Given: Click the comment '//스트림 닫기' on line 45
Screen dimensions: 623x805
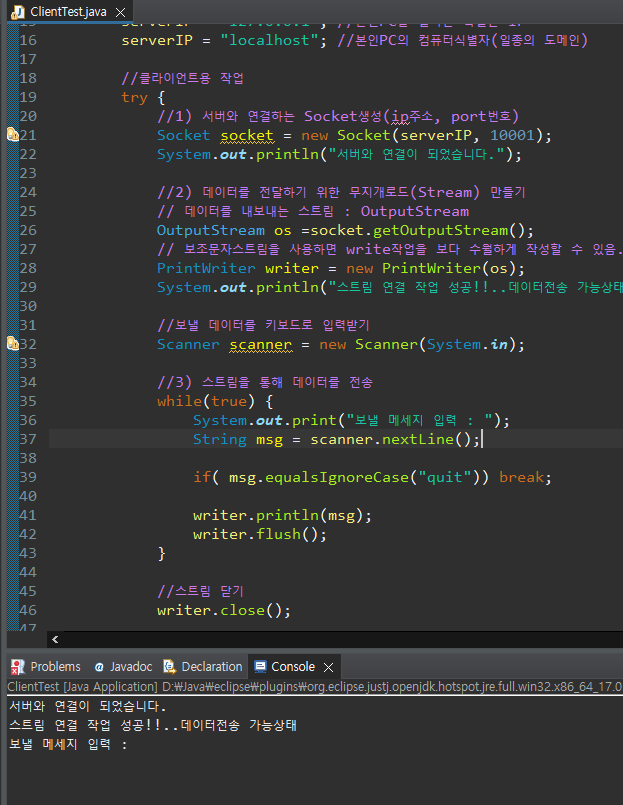Looking at the screenshot, I should pos(200,591).
